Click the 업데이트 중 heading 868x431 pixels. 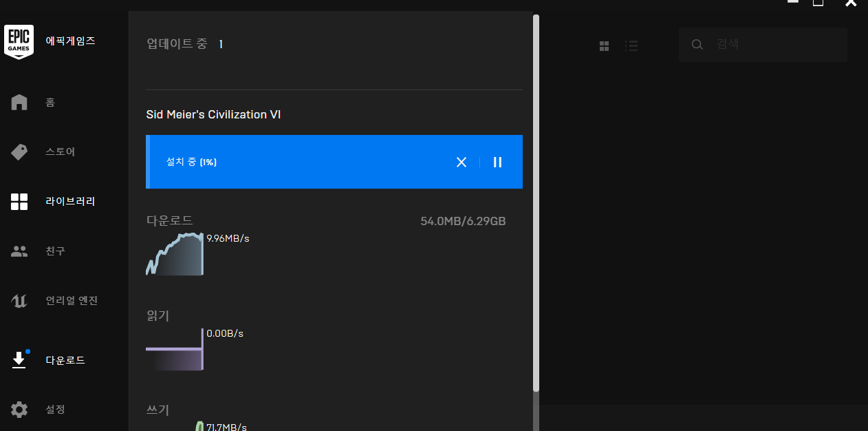pos(177,44)
